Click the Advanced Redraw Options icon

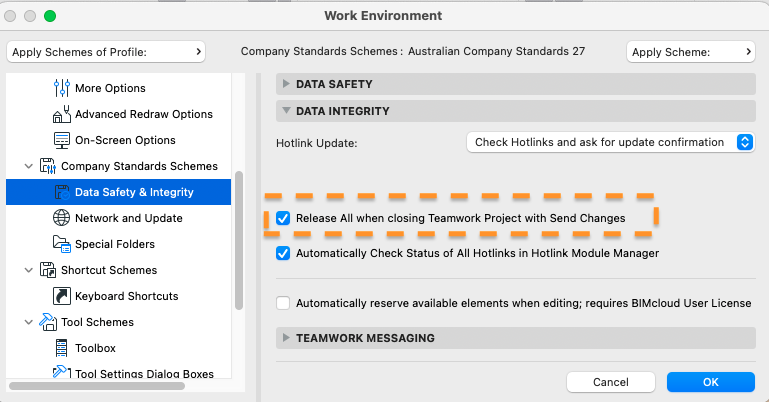tap(60, 114)
